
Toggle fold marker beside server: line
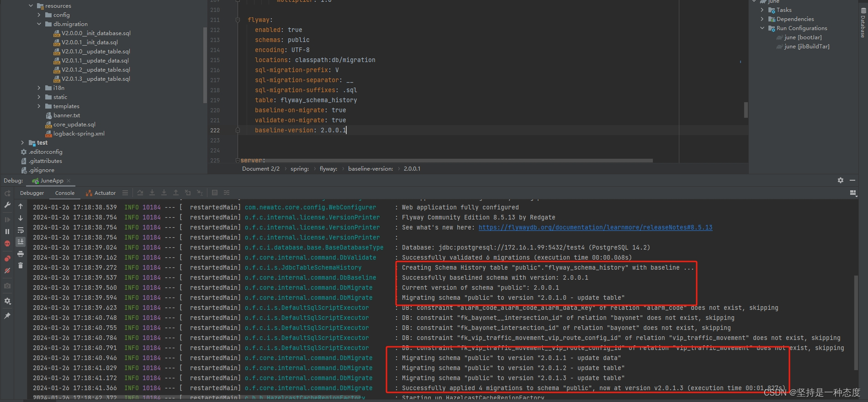(238, 160)
